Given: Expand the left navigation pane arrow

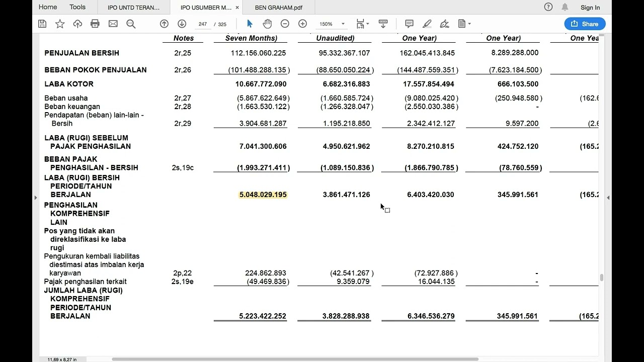Looking at the screenshot, I should pos(35,198).
